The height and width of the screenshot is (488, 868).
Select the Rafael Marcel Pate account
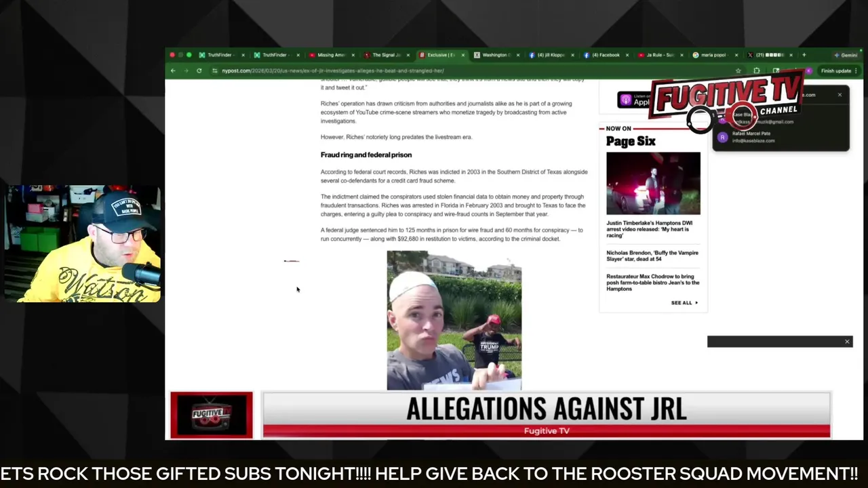point(780,137)
